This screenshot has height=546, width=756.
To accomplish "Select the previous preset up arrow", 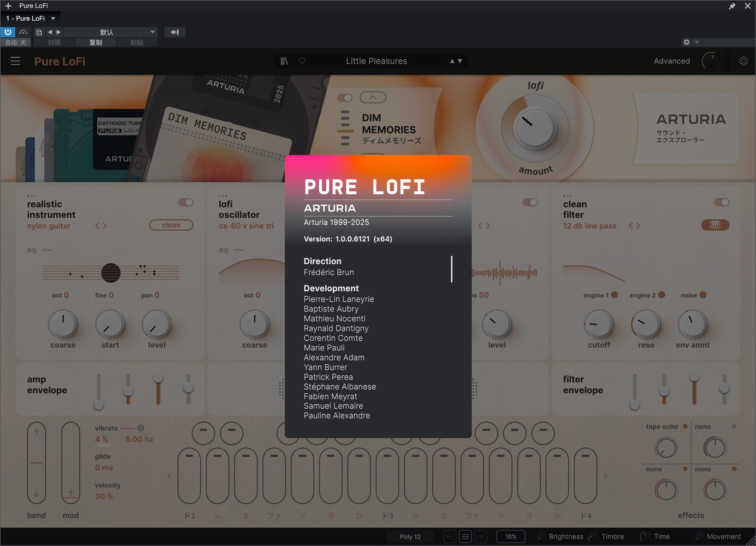I will coord(452,61).
